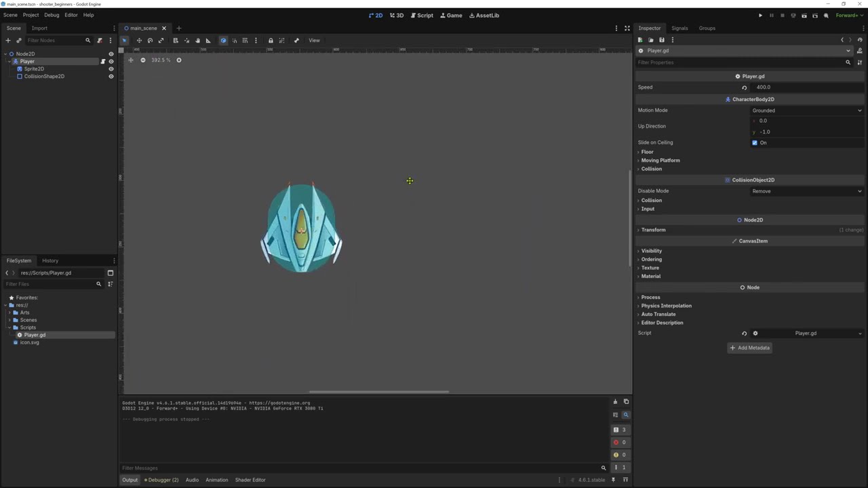
Task: Switch to the Signals tab
Action: click(x=679, y=28)
